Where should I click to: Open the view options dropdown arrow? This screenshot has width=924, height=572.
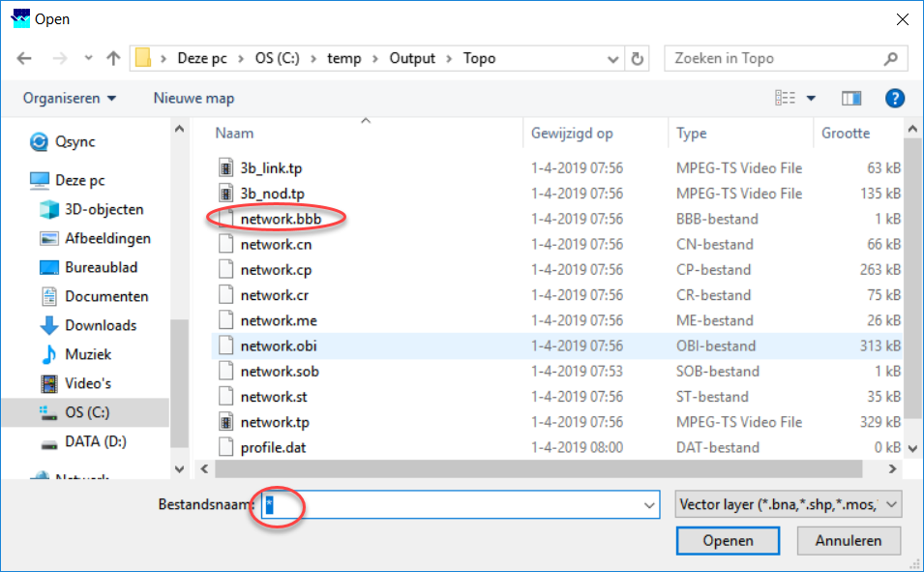[811, 98]
